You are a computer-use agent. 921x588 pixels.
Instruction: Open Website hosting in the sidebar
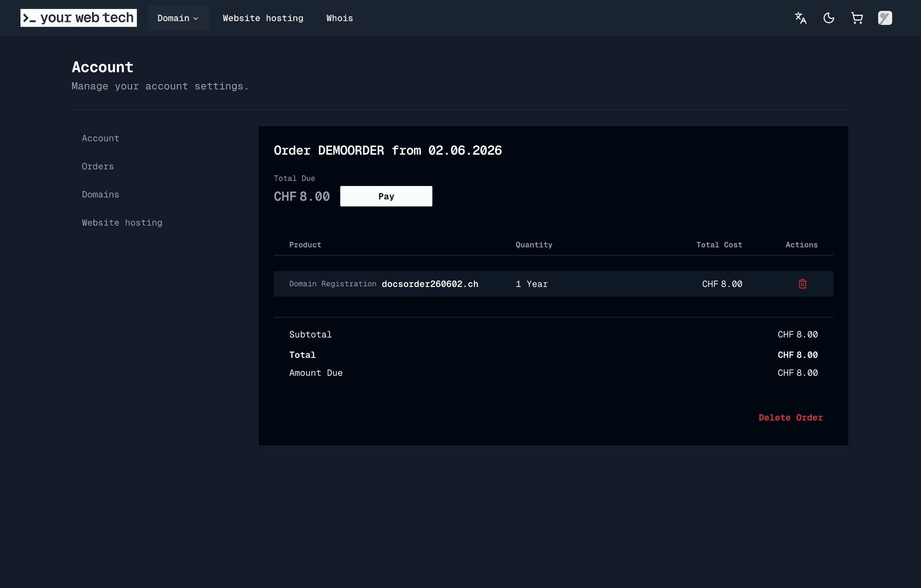[122, 222]
